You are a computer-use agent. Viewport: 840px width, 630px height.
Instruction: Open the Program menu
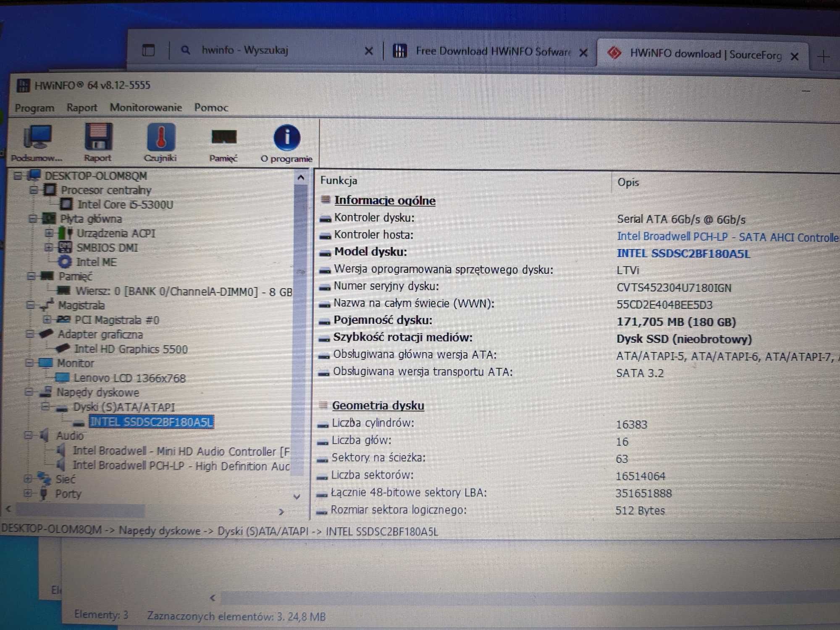click(x=34, y=108)
